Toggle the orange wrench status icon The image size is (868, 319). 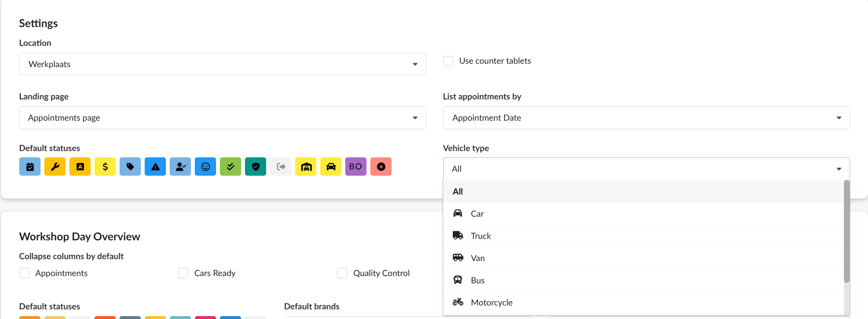tap(55, 166)
